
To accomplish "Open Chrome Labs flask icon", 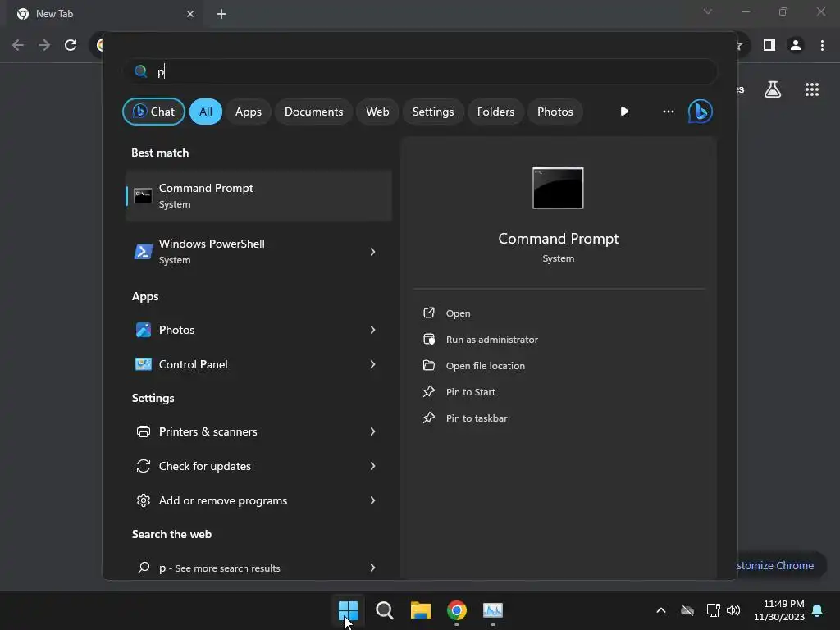I will point(773,89).
